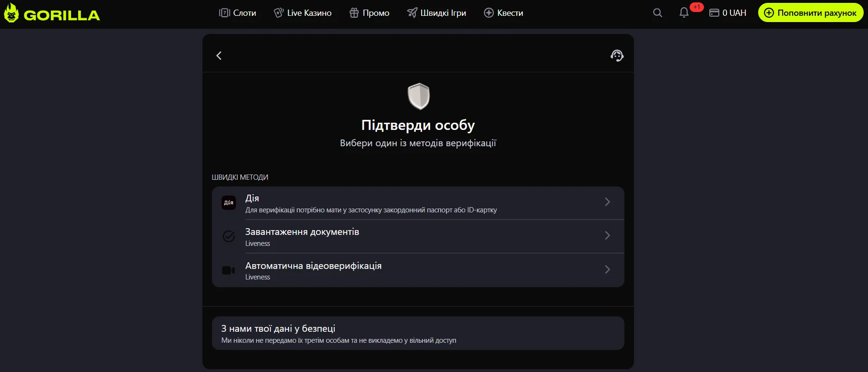Click the Підтверди особу heading
The image size is (868, 372).
[418, 125]
